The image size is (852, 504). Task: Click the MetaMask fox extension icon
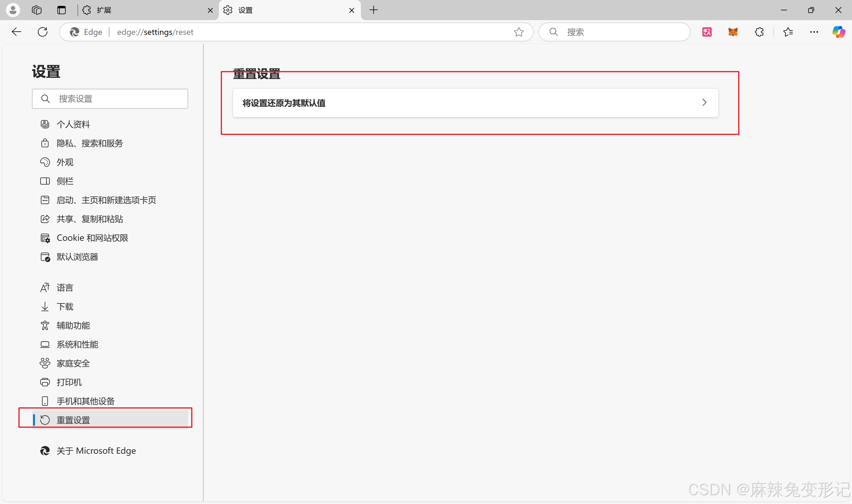(x=733, y=32)
